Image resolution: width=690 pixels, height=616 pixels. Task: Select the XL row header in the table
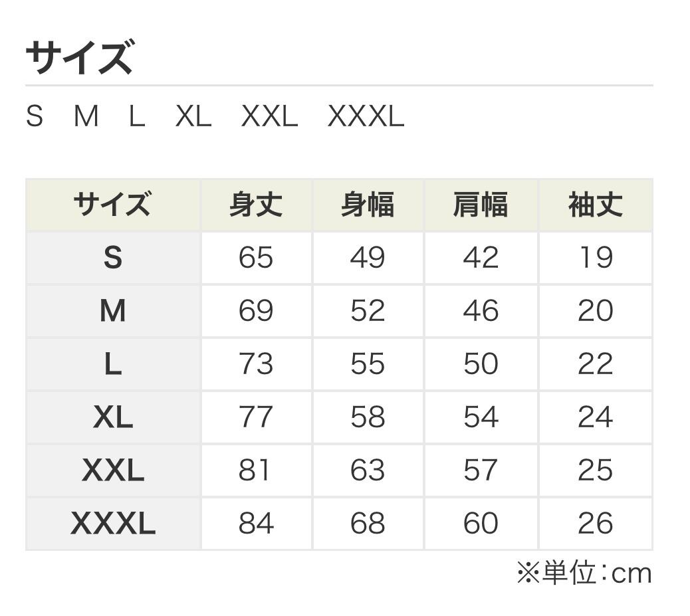point(112,417)
